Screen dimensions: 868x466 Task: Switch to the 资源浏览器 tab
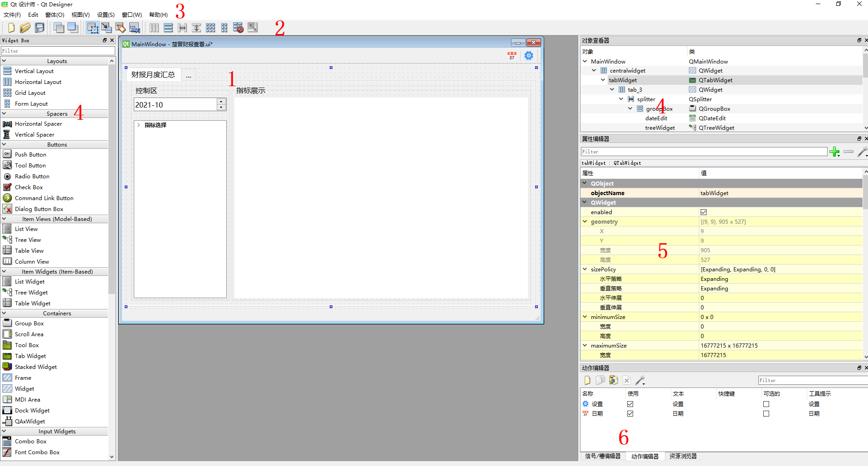[x=683, y=456]
